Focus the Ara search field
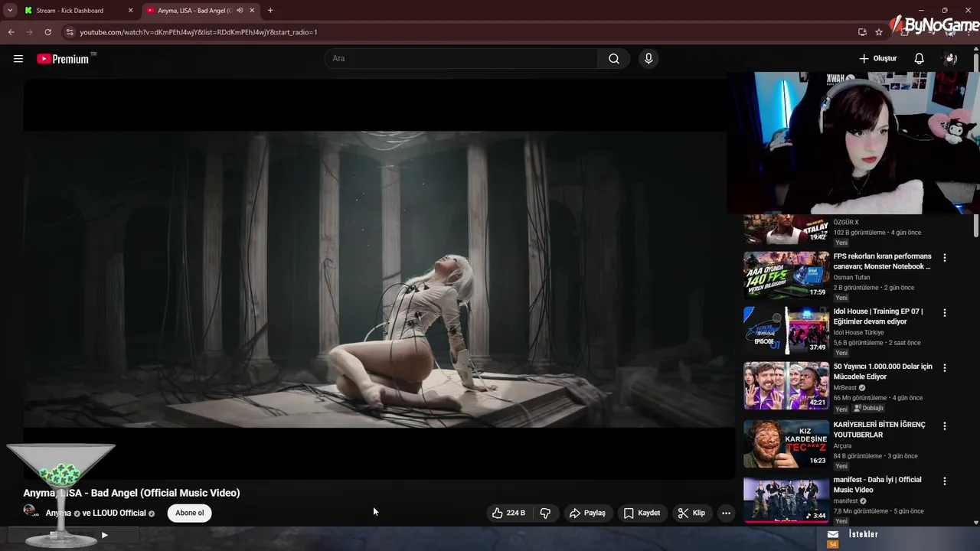The height and width of the screenshot is (551, 980). tap(462, 59)
